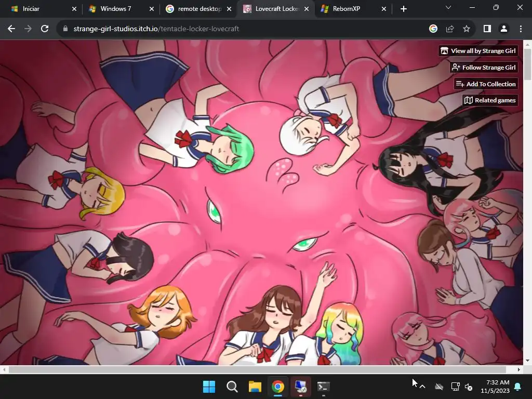Click Add To Collection button
This screenshot has width=532, height=399.
click(x=486, y=84)
